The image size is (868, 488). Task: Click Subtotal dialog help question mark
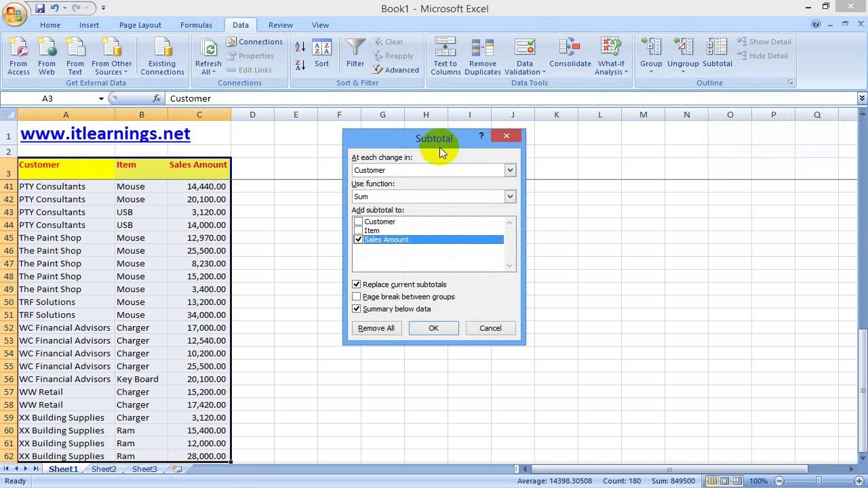pyautogui.click(x=481, y=136)
